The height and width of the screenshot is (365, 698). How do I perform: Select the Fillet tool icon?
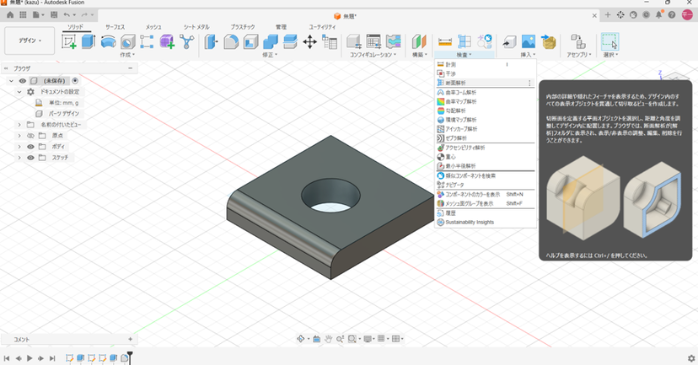231,42
